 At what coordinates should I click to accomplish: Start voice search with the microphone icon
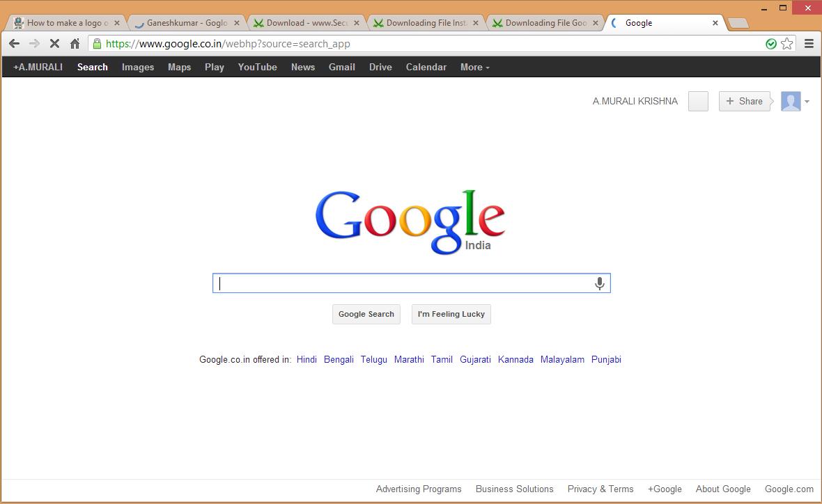coord(600,283)
